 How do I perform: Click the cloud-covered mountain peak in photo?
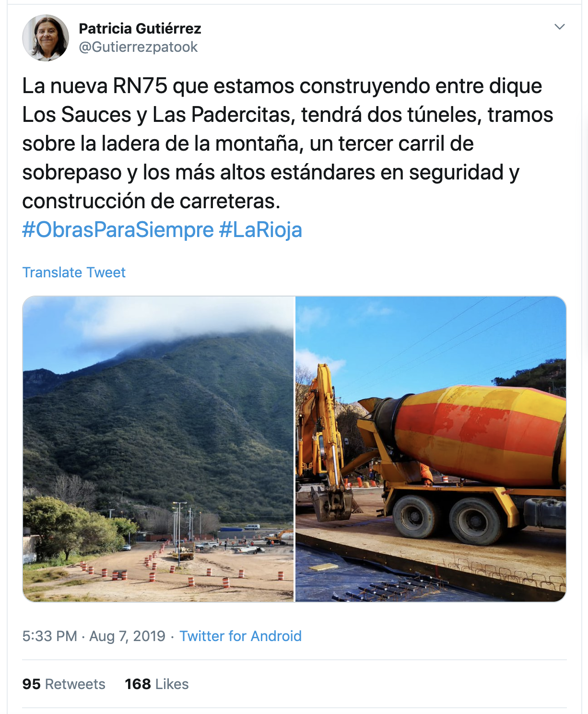[192, 336]
